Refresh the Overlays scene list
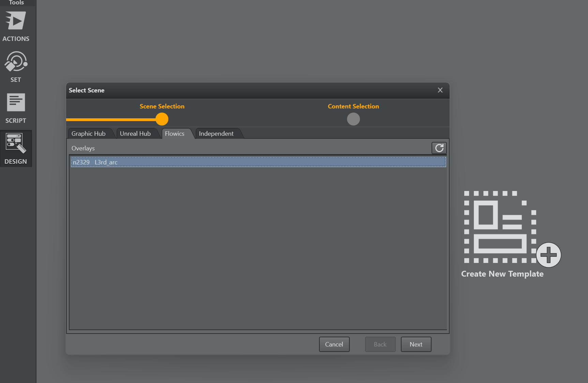This screenshot has width=588, height=383. [x=439, y=148]
